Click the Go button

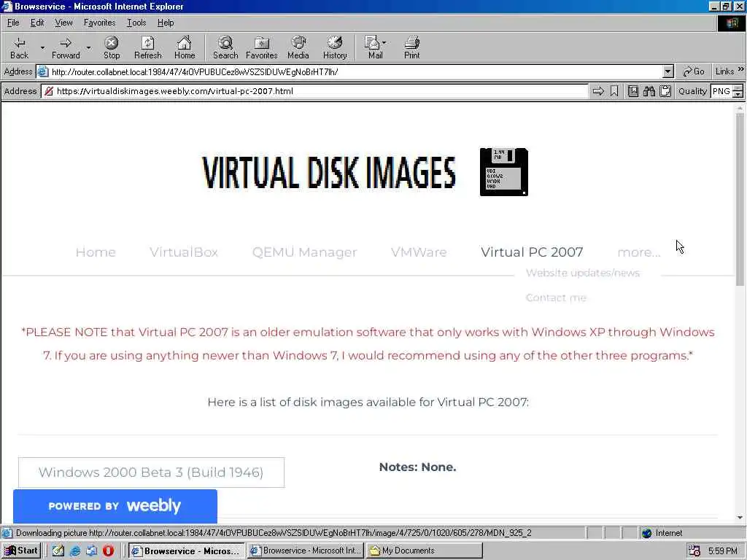(694, 71)
